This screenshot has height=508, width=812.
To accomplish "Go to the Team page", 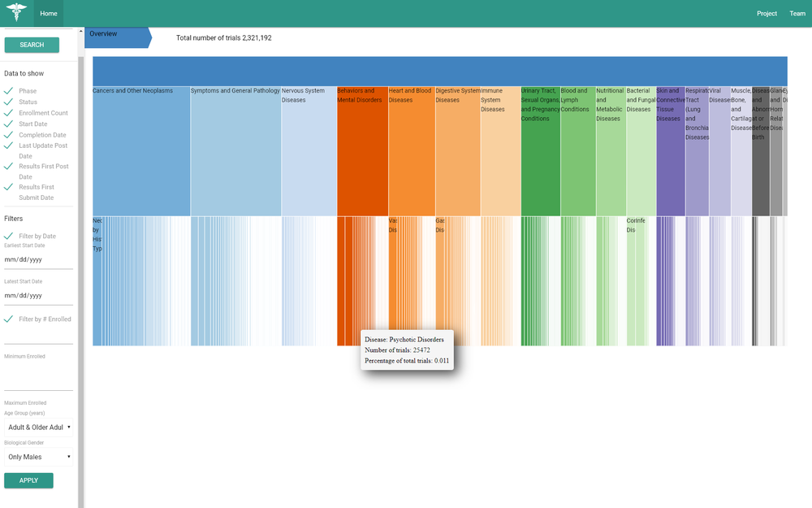I will pyautogui.click(x=797, y=14).
